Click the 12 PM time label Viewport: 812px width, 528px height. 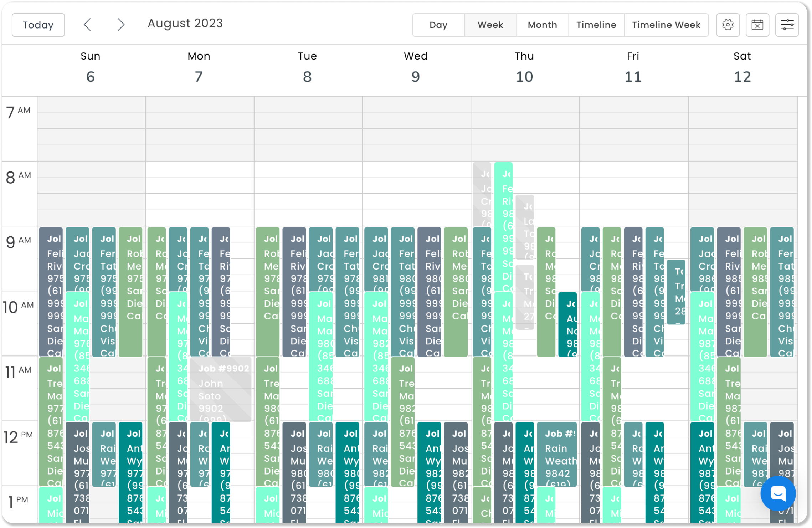point(19,437)
